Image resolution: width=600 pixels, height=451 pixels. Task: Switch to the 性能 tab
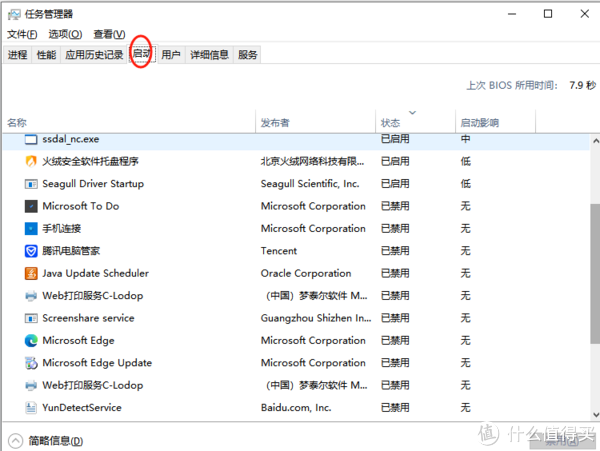(x=46, y=55)
